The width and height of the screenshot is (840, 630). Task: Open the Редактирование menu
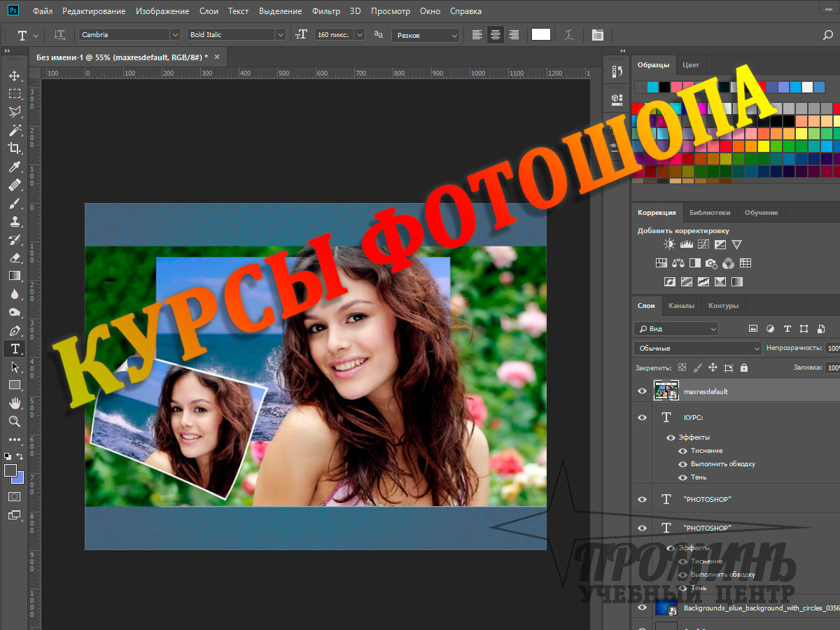pos(94,11)
